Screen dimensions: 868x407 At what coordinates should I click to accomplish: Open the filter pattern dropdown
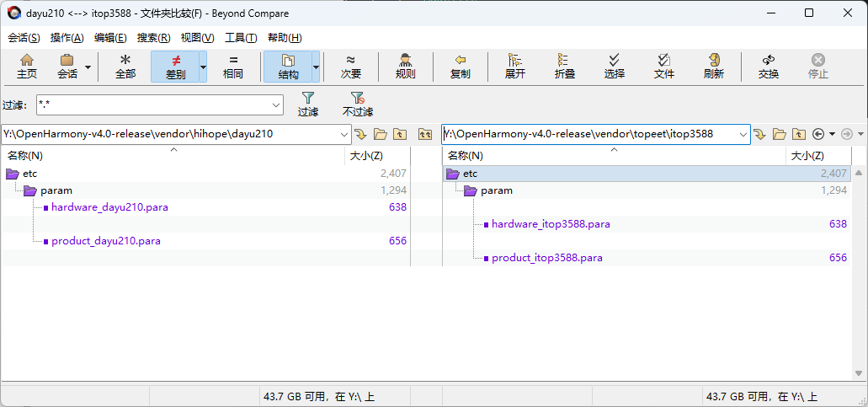click(x=276, y=104)
